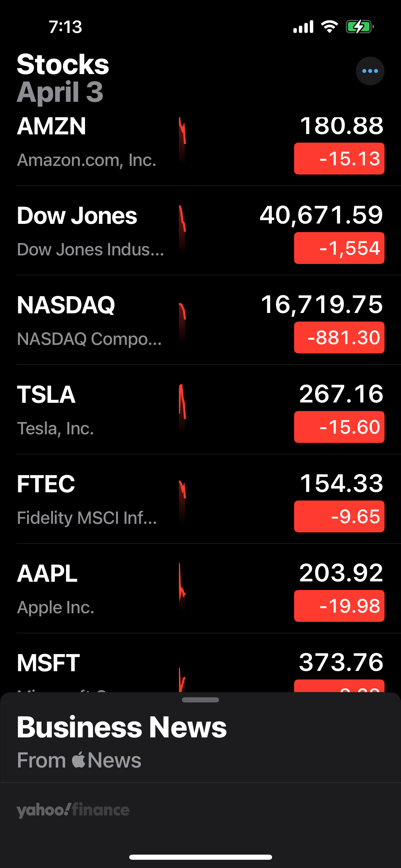Tap the AMZN sparkline chart

(182, 141)
